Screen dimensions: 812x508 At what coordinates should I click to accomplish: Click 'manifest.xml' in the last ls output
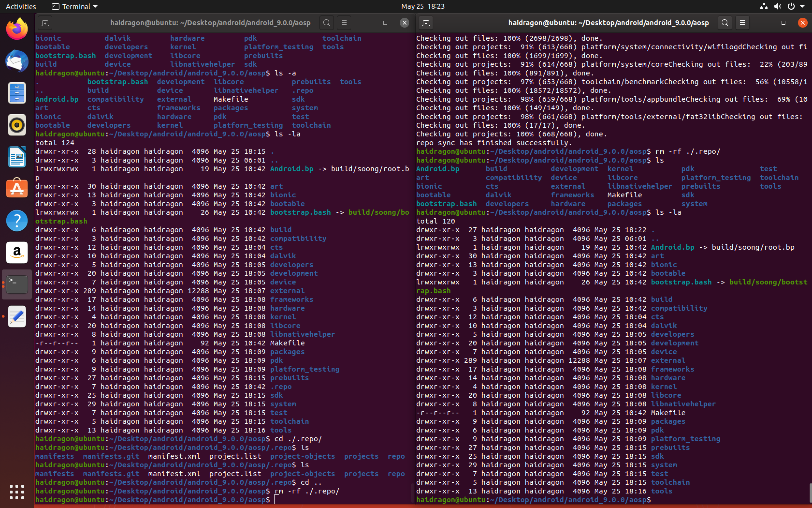[x=174, y=474]
